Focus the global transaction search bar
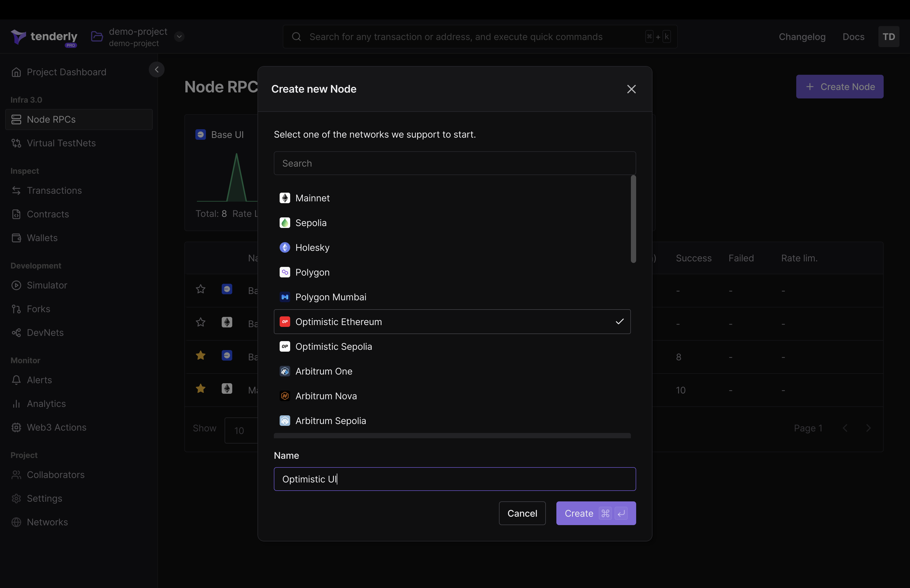The image size is (910, 588). click(480, 37)
